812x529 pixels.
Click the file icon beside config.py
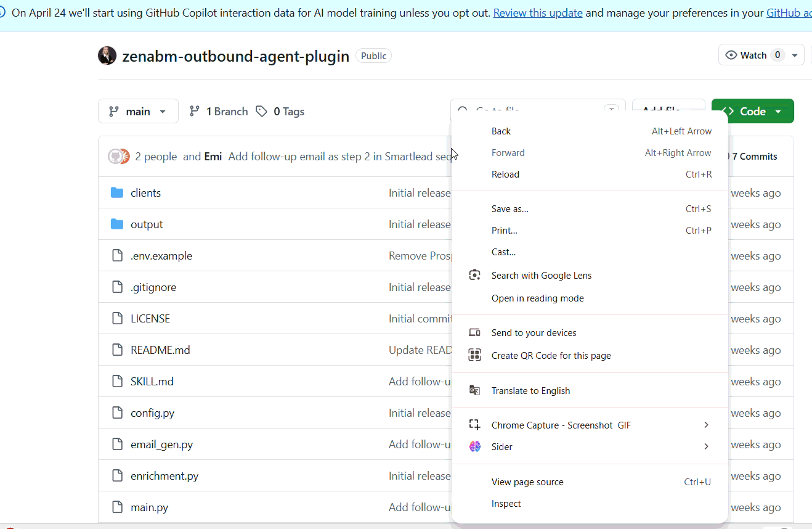pyautogui.click(x=117, y=413)
